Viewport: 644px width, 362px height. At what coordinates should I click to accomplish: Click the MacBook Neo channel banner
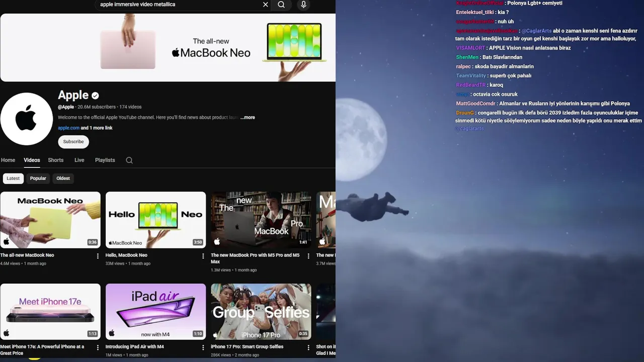pyautogui.click(x=168, y=47)
